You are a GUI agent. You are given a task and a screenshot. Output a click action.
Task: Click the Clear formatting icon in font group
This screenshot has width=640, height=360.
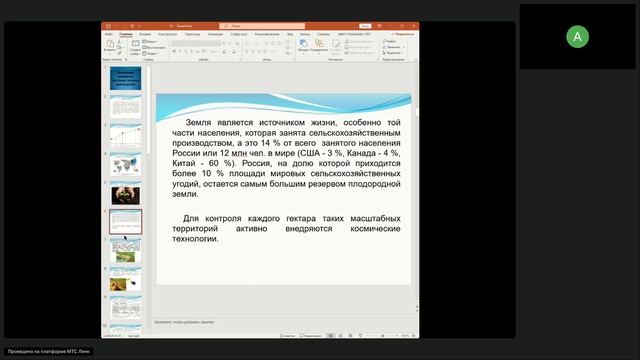(237, 43)
